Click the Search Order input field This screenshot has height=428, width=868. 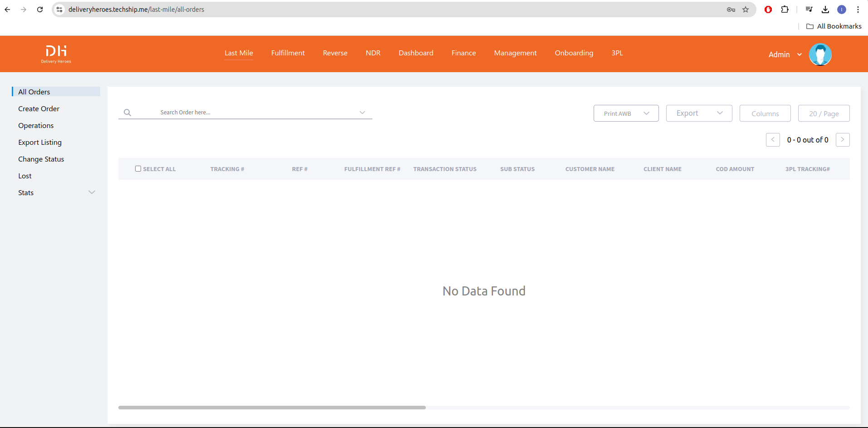254,113
